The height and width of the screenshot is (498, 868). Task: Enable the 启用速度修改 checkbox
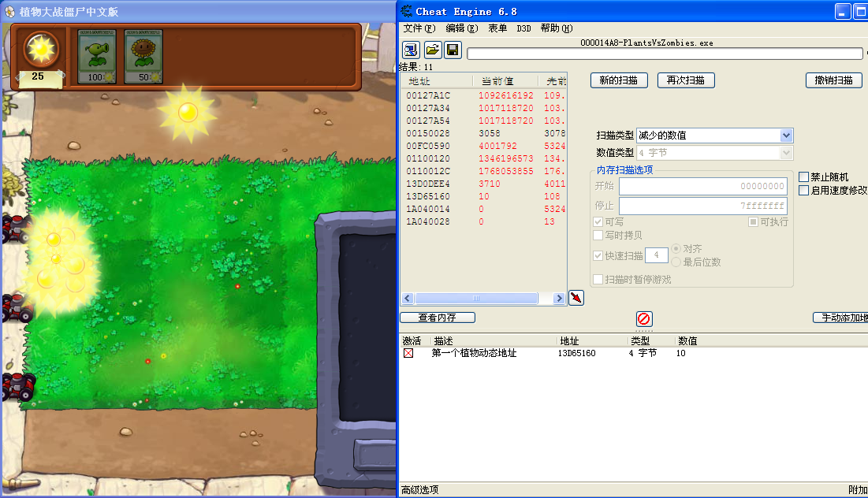(x=804, y=191)
